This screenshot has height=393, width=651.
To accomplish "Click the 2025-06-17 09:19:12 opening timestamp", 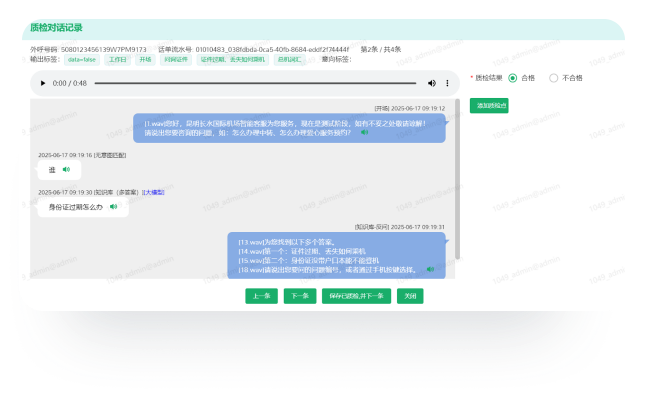I will 418,108.
